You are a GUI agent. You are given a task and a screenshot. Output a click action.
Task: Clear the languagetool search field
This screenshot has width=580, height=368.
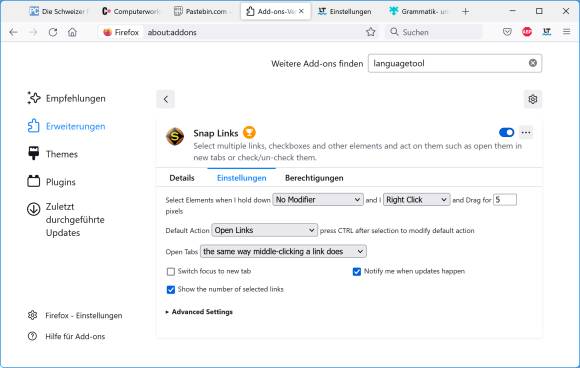click(533, 63)
